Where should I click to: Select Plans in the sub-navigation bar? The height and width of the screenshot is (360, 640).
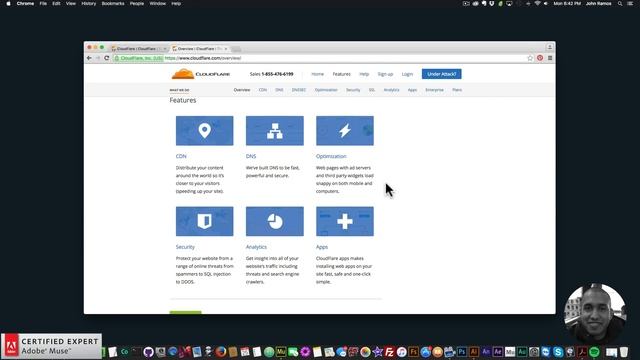457,90
